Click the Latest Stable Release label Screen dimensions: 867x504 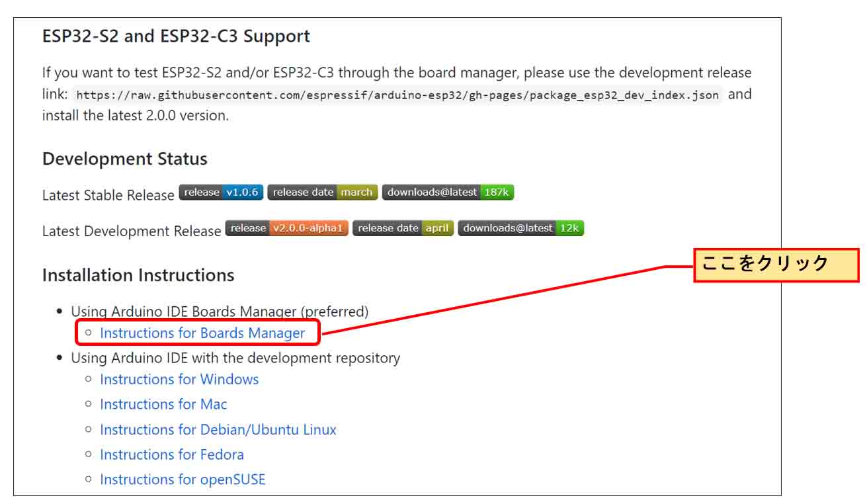pos(108,195)
